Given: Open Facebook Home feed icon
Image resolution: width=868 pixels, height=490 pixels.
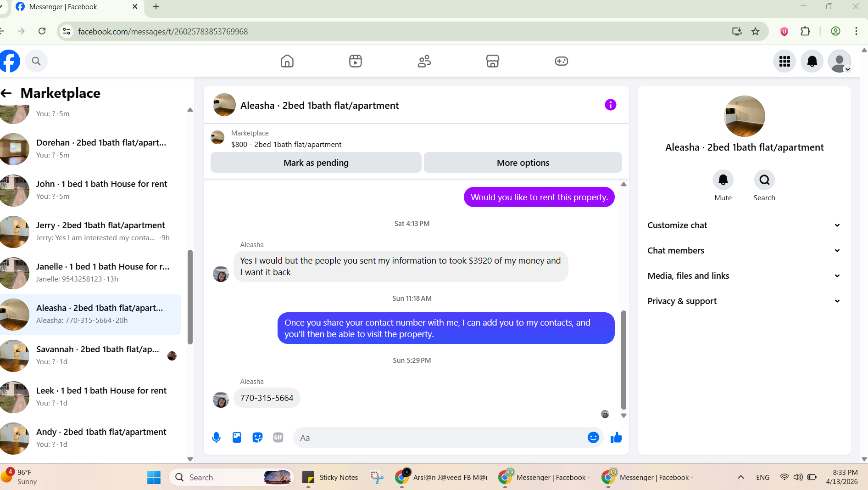Looking at the screenshot, I should [x=287, y=61].
